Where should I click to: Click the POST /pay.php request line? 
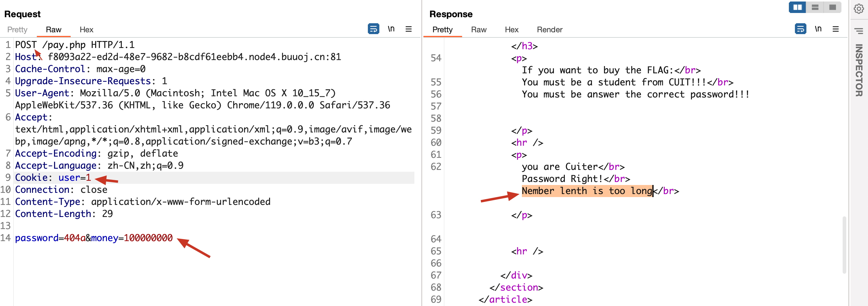pyautogui.click(x=75, y=45)
